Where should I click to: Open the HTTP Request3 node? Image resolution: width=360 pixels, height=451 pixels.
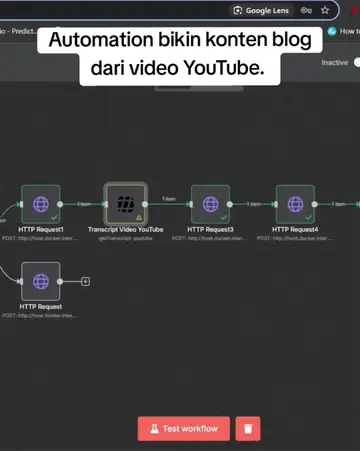point(210,204)
